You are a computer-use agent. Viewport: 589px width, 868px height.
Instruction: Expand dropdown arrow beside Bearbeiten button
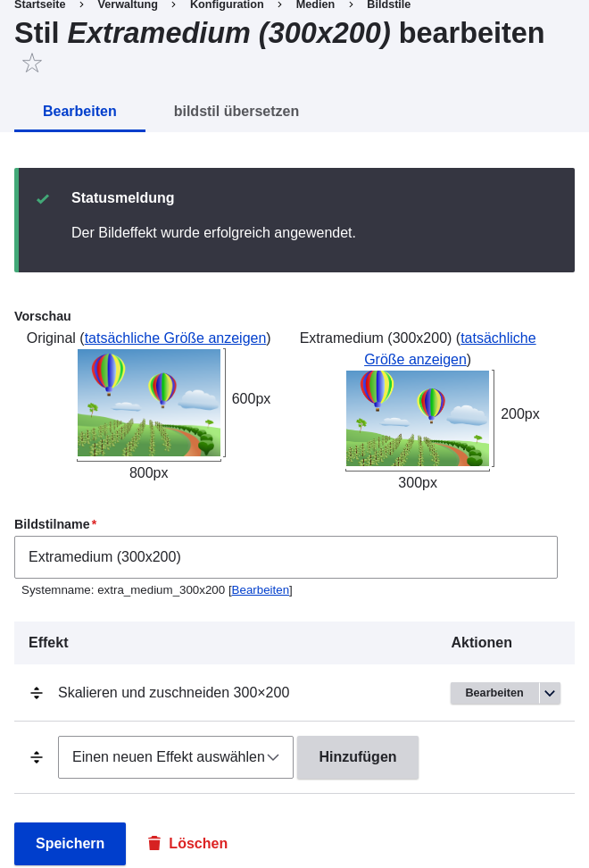point(550,693)
